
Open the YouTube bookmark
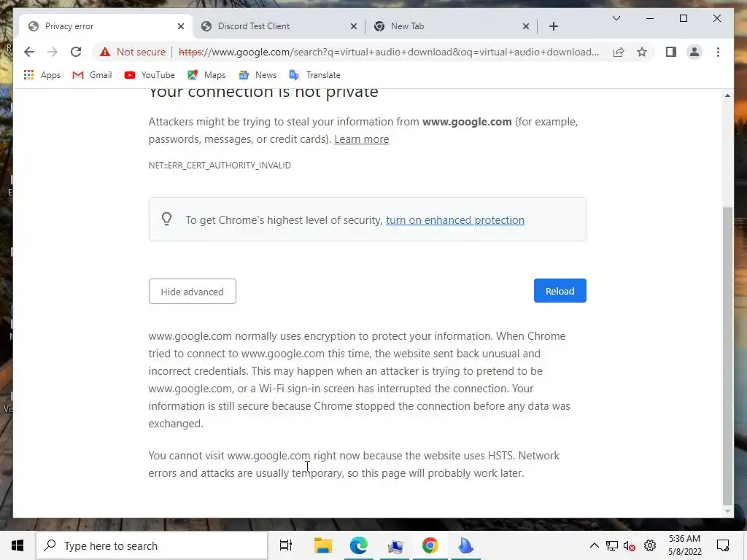coord(150,75)
